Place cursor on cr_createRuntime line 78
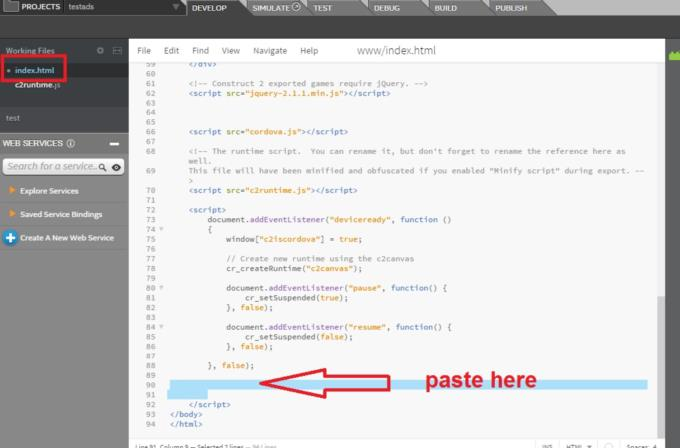 click(294, 268)
